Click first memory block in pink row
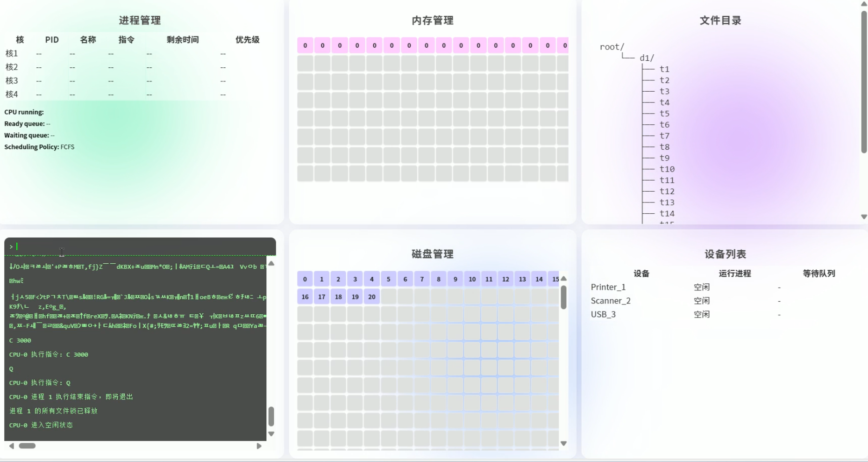Viewport: 868px width, 462px height. click(x=305, y=45)
